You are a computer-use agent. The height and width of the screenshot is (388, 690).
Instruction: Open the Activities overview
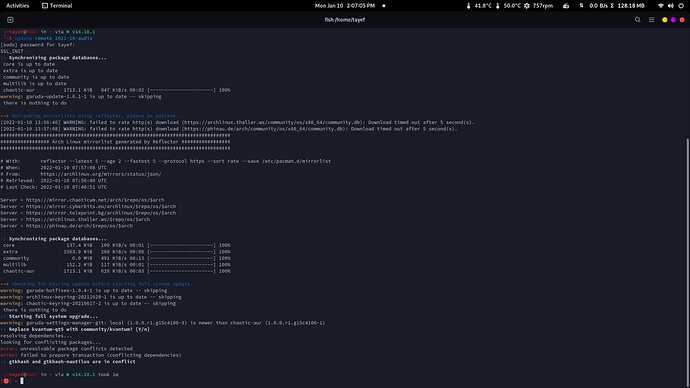tap(18, 6)
